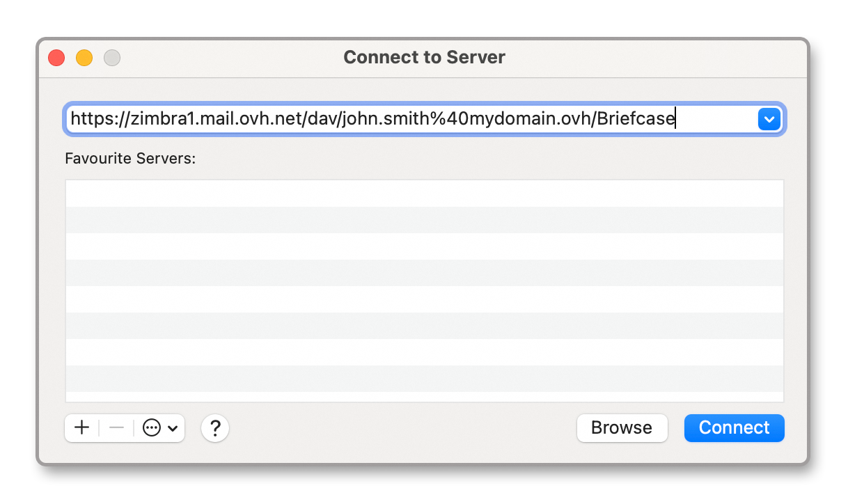Screen dimensions: 848x504
Task: Click the bottom visible favourites list row
Action: [x=424, y=379]
